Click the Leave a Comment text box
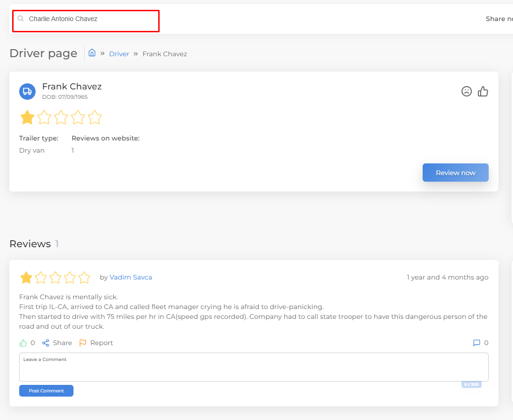Viewport: 513px width, 420px height. click(x=253, y=368)
